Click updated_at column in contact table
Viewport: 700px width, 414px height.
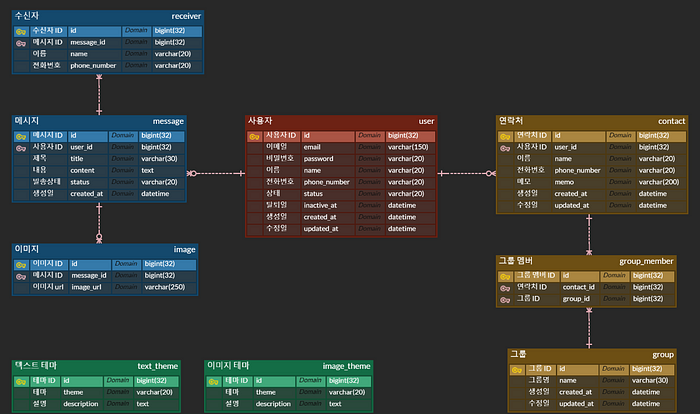click(x=571, y=205)
